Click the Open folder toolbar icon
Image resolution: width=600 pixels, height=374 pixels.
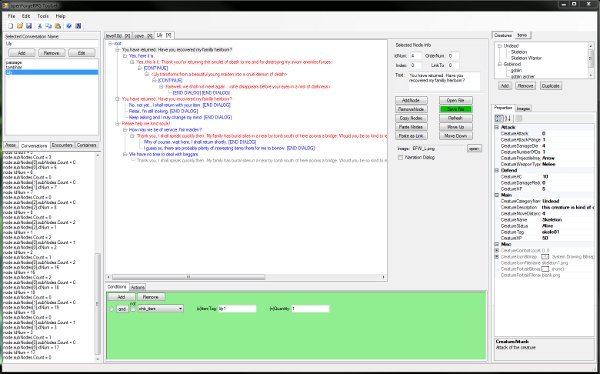click(20, 26)
